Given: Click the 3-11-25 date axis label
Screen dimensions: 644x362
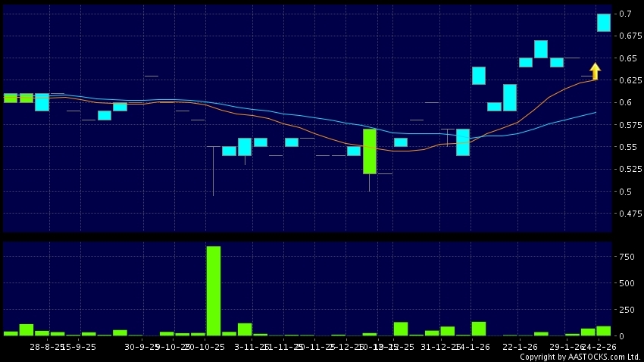Looking at the screenshot, I should coord(252,346).
